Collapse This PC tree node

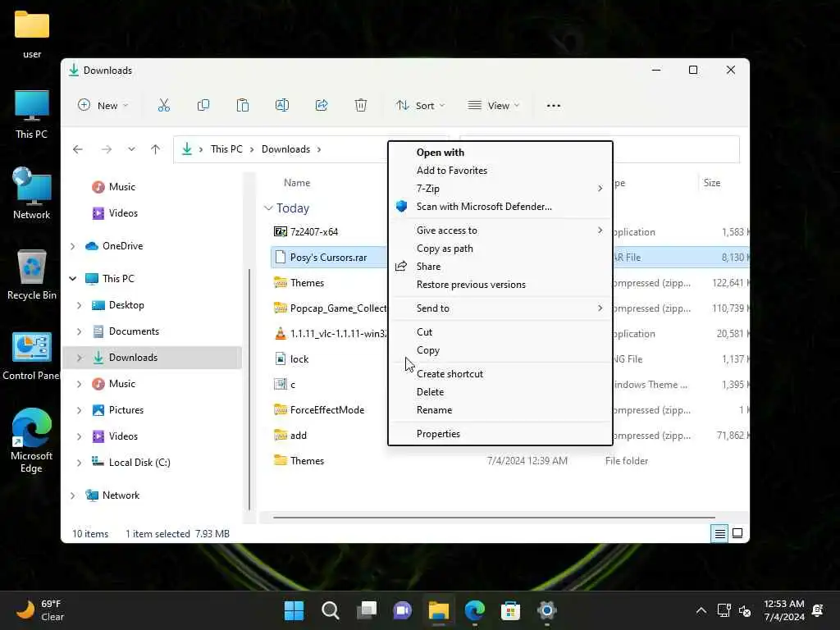pyautogui.click(x=73, y=279)
